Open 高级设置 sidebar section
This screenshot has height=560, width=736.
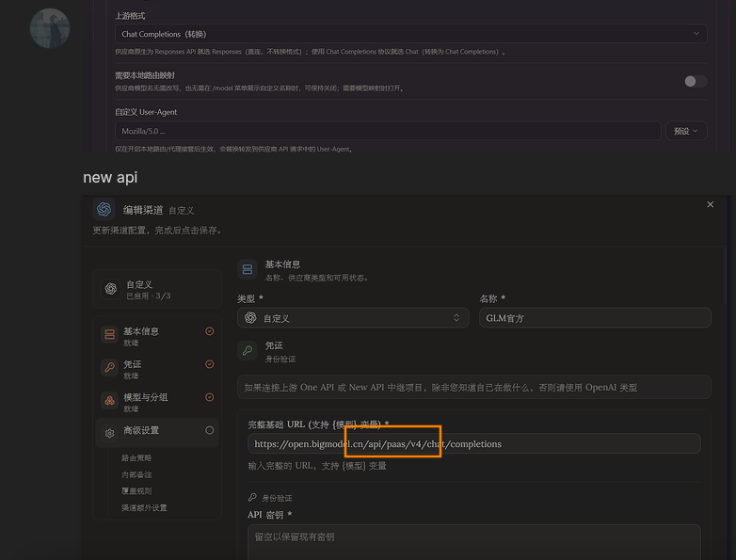(x=157, y=432)
